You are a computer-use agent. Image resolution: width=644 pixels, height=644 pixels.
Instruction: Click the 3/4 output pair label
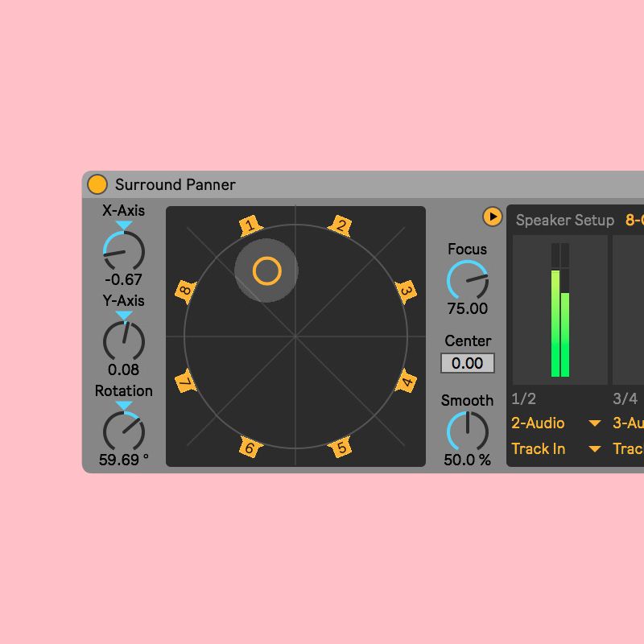click(625, 398)
